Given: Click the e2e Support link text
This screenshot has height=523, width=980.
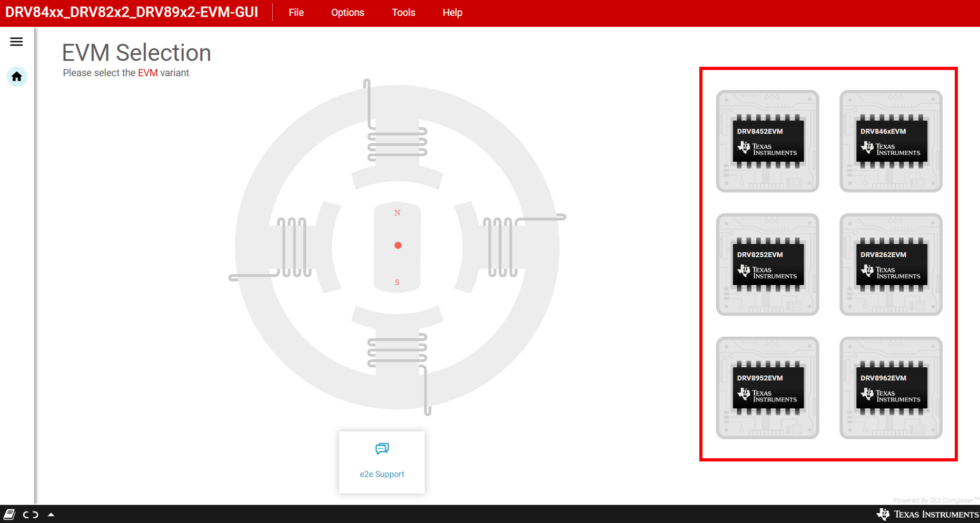Looking at the screenshot, I should (382, 474).
